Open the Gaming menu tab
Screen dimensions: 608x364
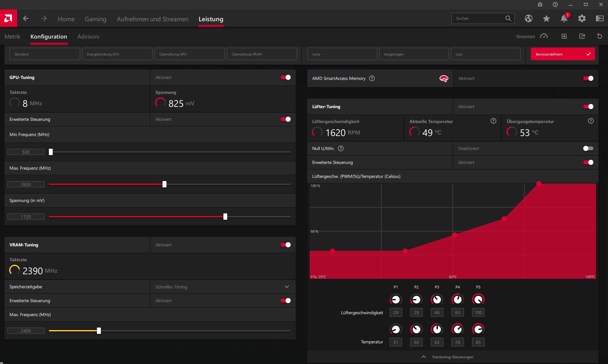[95, 19]
